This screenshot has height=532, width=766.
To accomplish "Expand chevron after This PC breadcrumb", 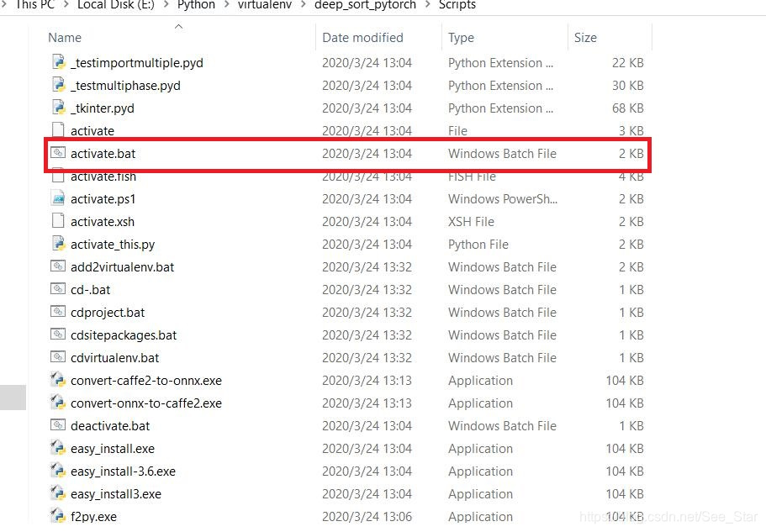I will tap(66, 5).
